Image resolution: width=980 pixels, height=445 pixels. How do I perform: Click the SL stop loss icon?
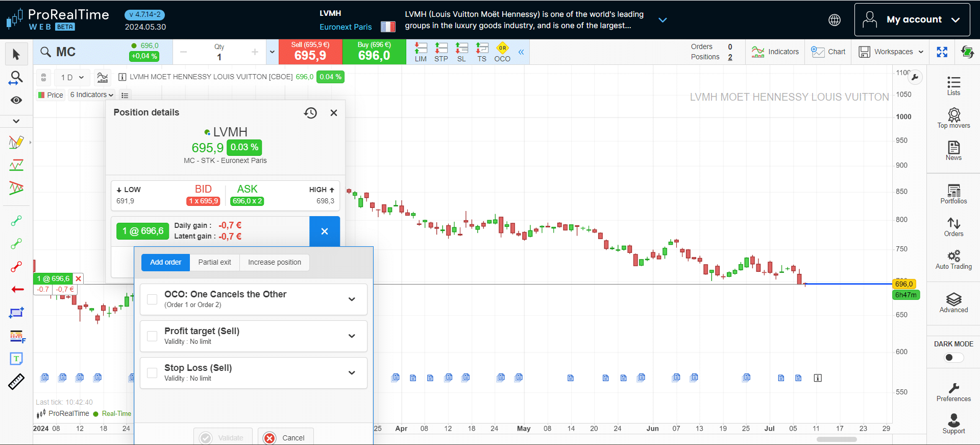click(x=461, y=52)
